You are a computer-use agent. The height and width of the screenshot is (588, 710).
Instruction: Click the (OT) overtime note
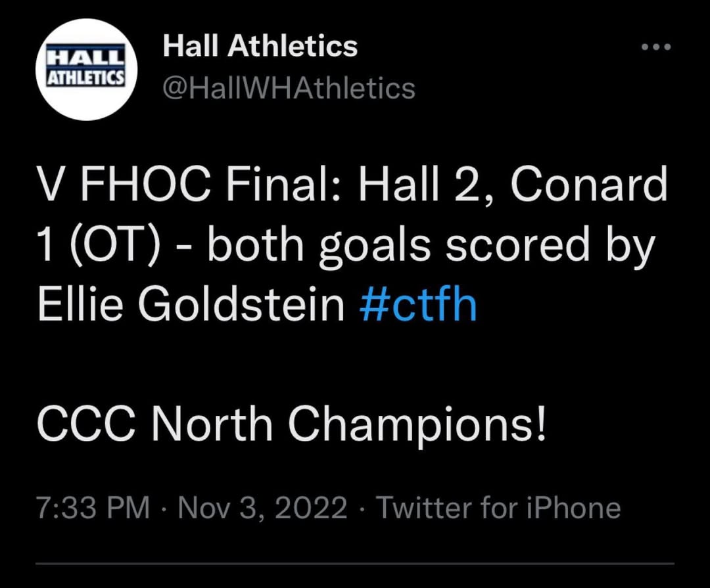(117, 246)
